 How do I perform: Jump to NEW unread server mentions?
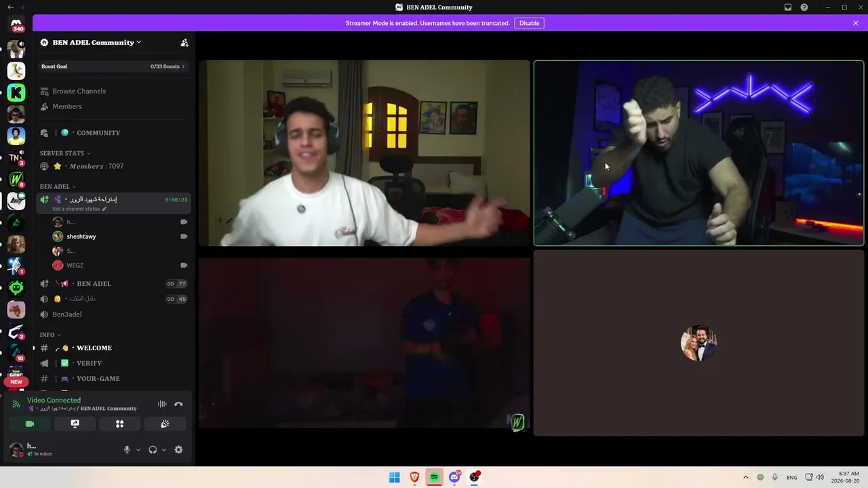click(16, 382)
